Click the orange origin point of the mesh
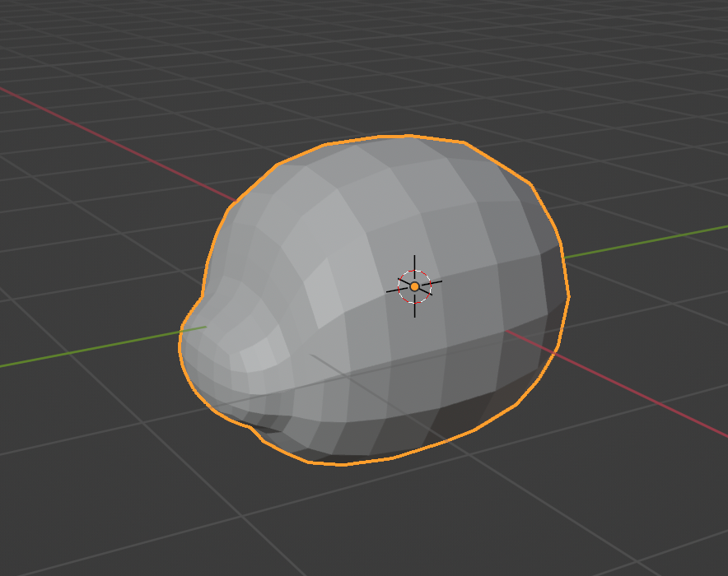The width and height of the screenshot is (728, 576). pos(414,286)
